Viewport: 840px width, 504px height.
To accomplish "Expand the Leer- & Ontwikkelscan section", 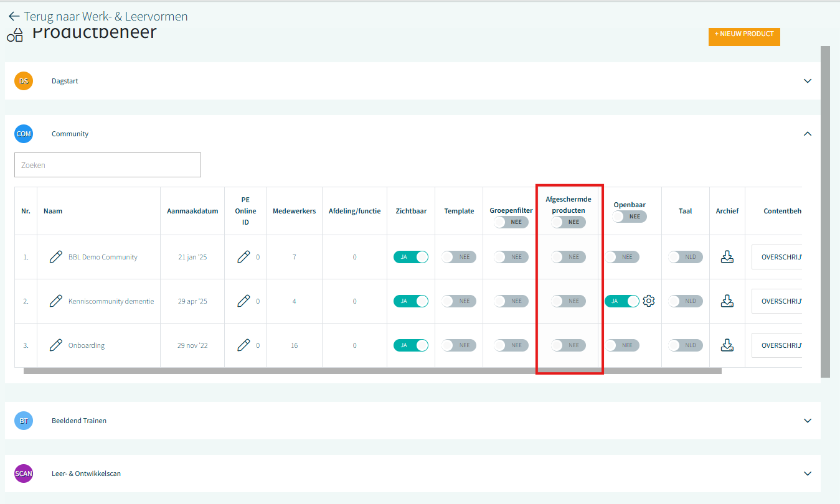I will 808,474.
